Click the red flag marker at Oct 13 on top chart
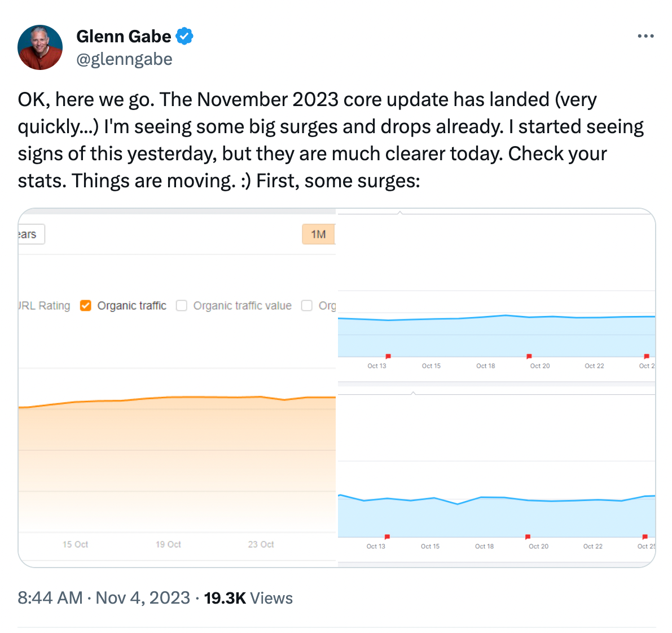 [x=388, y=356]
